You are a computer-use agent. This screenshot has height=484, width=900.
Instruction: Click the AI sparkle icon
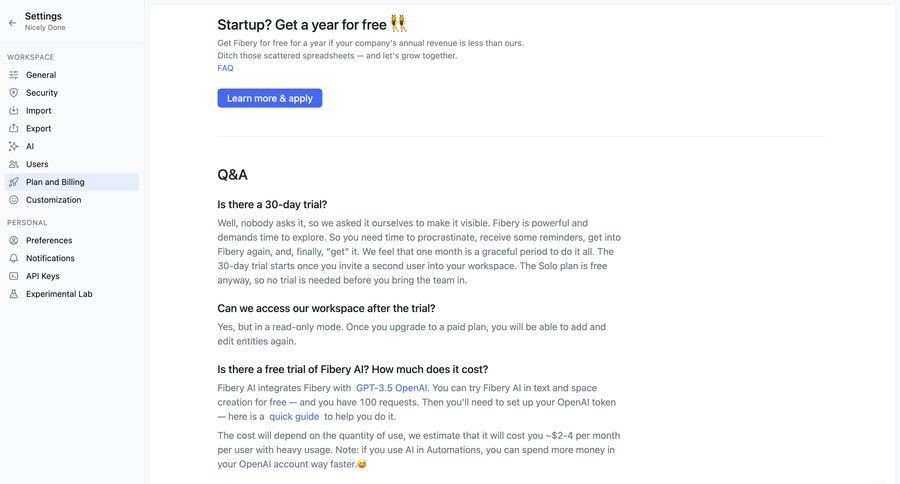pos(14,146)
